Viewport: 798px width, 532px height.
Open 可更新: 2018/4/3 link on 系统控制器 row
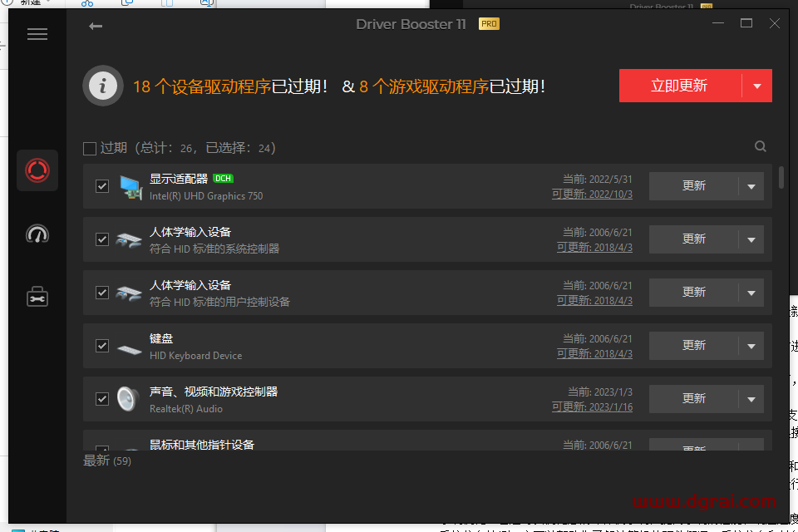coord(594,248)
